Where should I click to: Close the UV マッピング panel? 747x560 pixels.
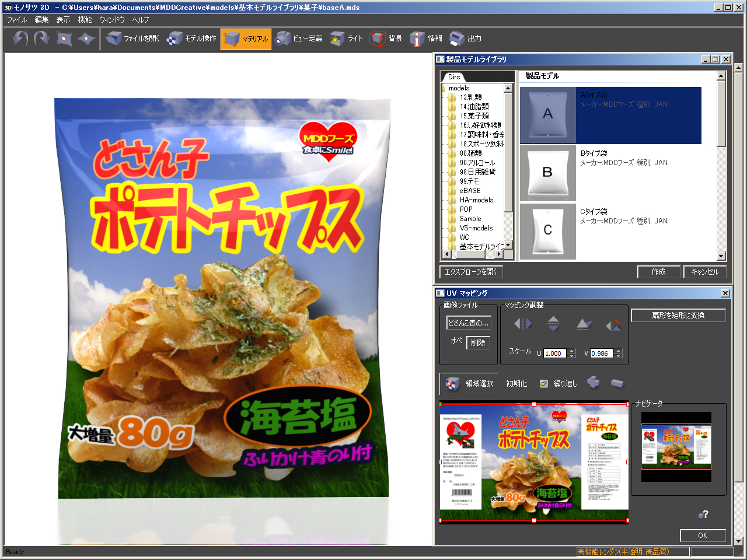coord(725,293)
